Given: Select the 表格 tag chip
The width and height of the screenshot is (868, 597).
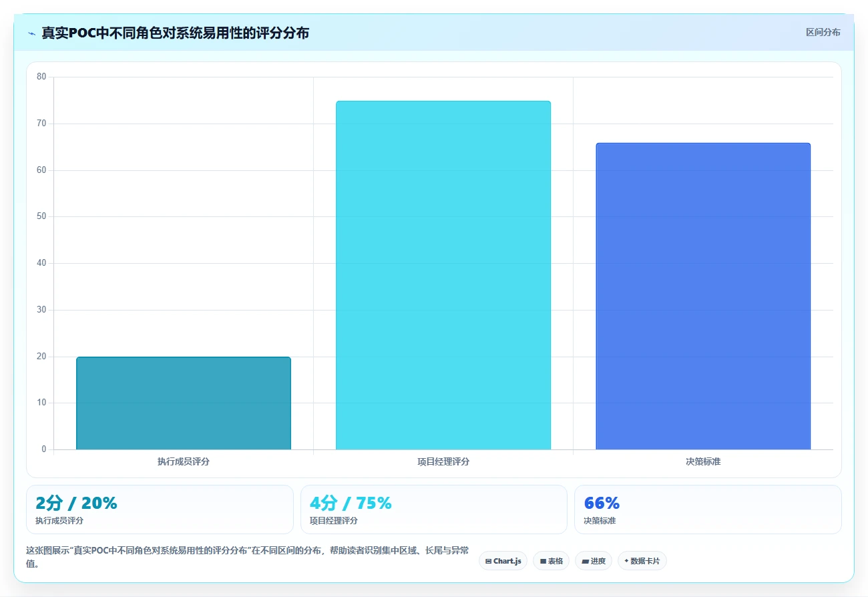Looking at the screenshot, I should pyautogui.click(x=551, y=561).
